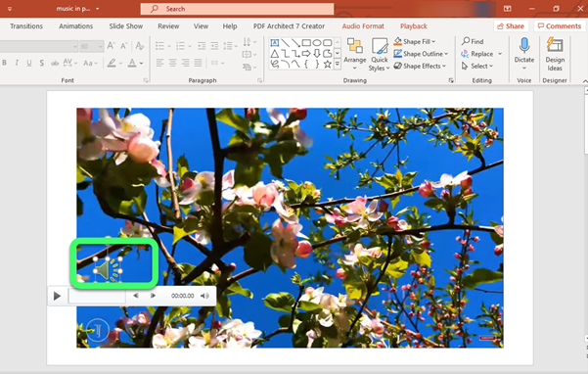588x374 pixels.
Task: Select the Down Arrow shape
Action: tap(317, 54)
